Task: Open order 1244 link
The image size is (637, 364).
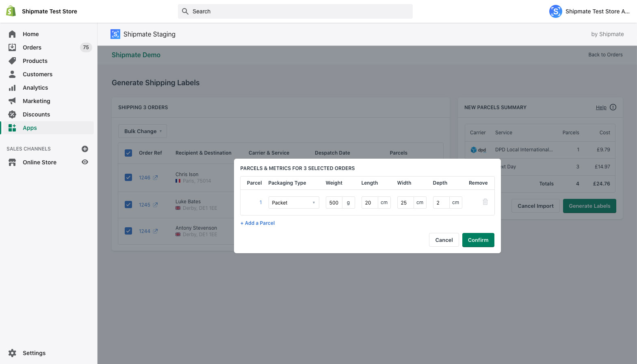Action: [145, 231]
